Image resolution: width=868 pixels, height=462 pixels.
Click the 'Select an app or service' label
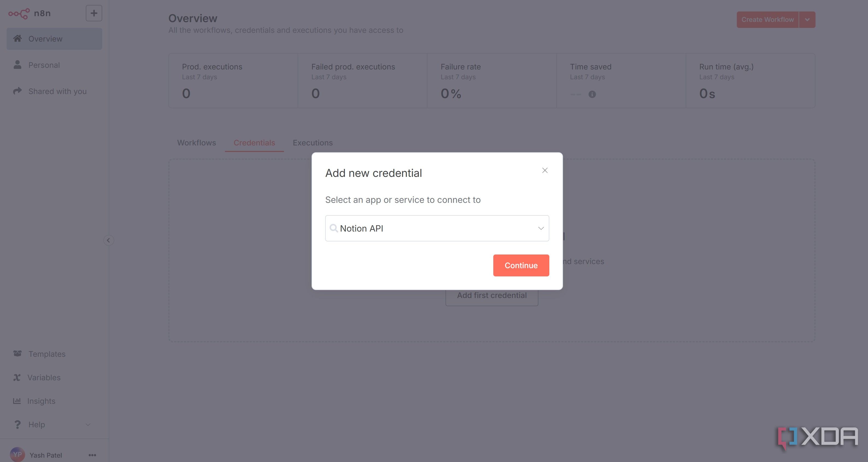click(403, 200)
